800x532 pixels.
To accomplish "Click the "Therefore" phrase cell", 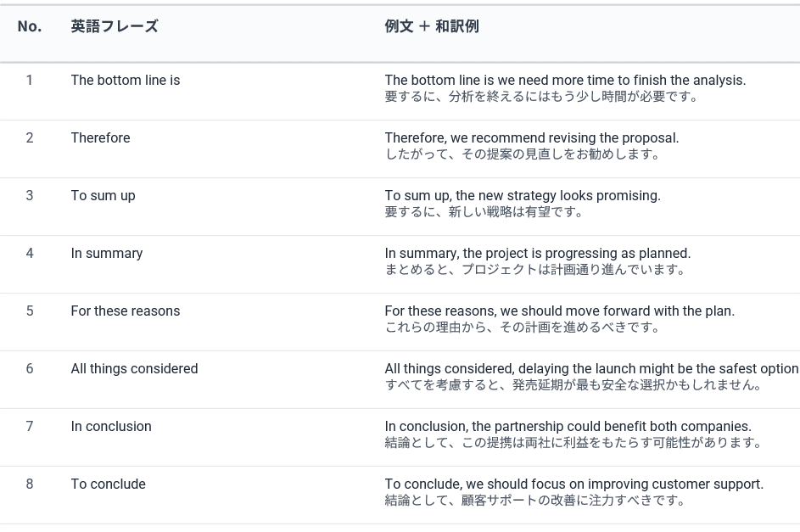I will click(100, 138).
